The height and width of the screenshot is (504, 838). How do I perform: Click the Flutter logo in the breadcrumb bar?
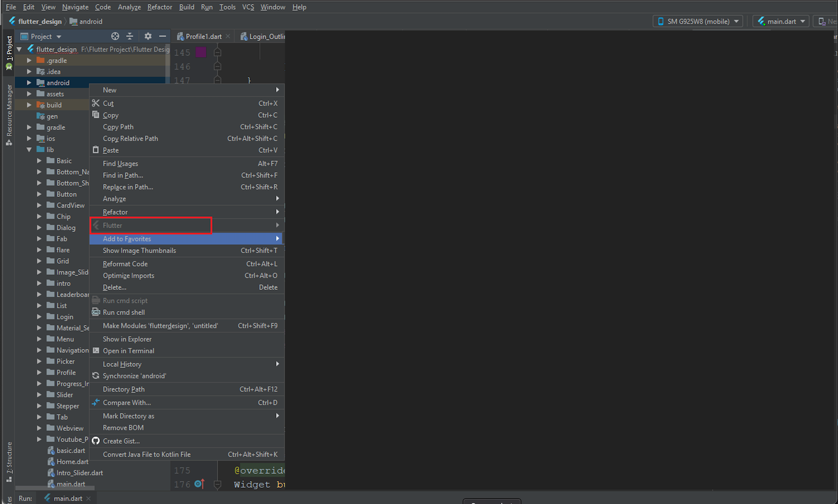(x=12, y=21)
